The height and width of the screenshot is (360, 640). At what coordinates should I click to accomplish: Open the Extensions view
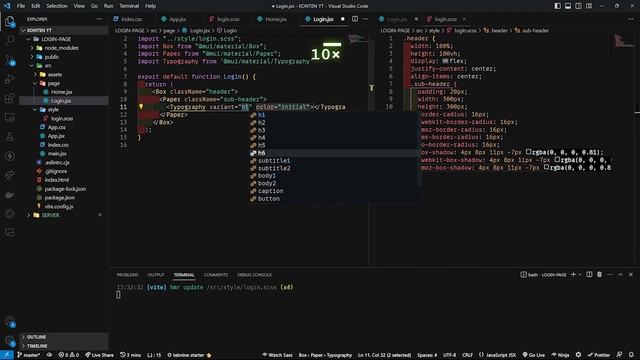pos(10,98)
